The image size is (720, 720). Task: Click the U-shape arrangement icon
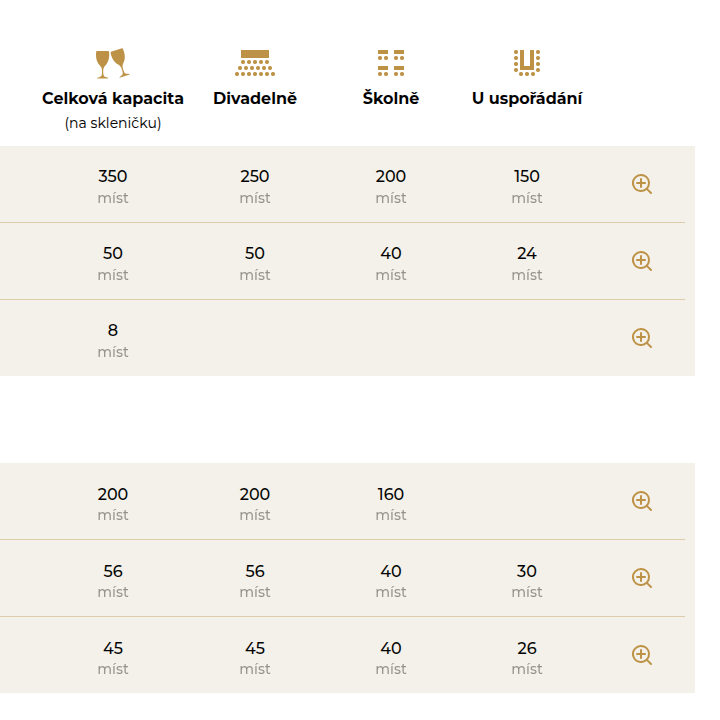pos(527,63)
